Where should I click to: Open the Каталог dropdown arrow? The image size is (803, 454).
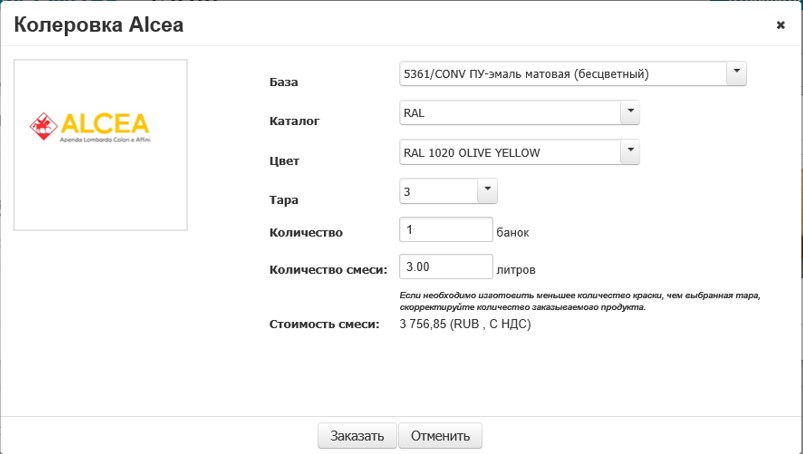pyautogui.click(x=629, y=112)
